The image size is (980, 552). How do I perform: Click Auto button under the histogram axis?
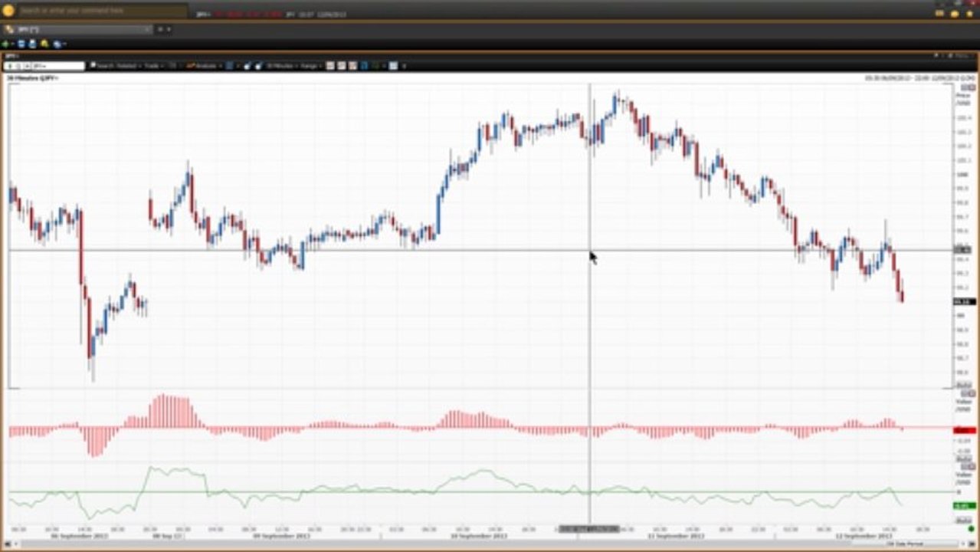pos(964,458)
